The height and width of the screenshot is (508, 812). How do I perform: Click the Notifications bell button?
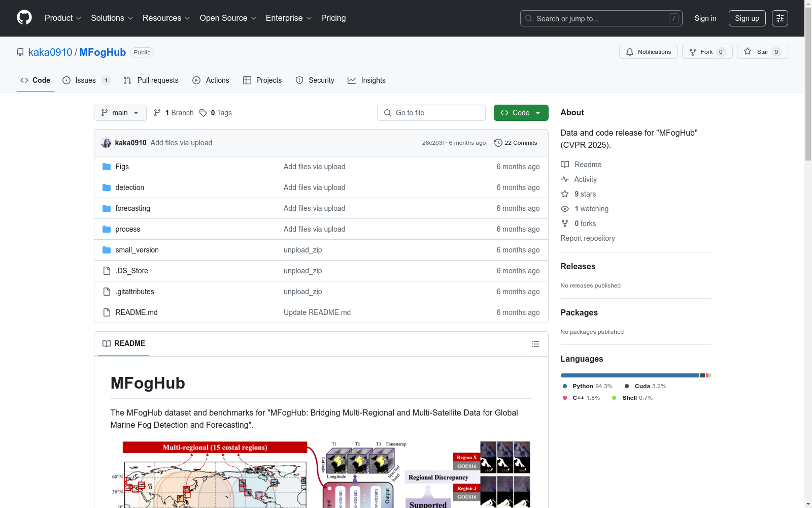(648, 52)
